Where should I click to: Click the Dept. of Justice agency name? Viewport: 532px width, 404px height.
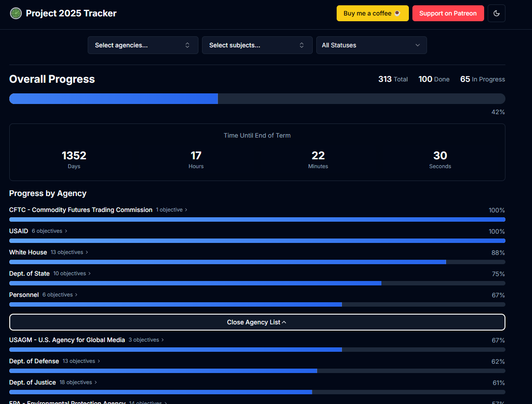pyautogui.click(x=32, y=382)
